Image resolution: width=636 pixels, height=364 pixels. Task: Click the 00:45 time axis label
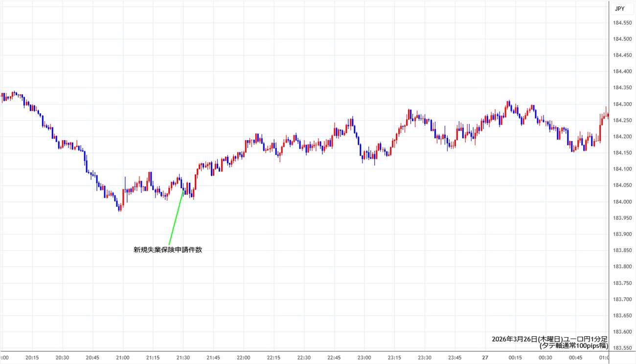point(576,358)
